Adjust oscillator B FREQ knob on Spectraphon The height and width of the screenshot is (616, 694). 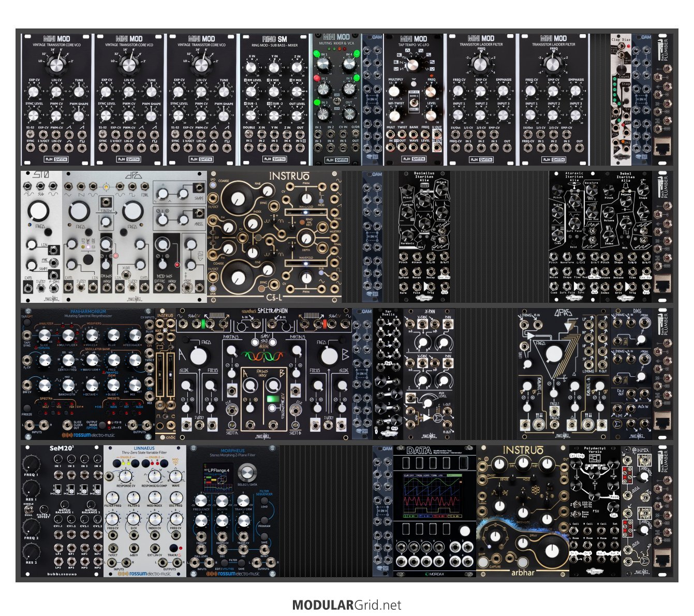(x=330, y=356)
